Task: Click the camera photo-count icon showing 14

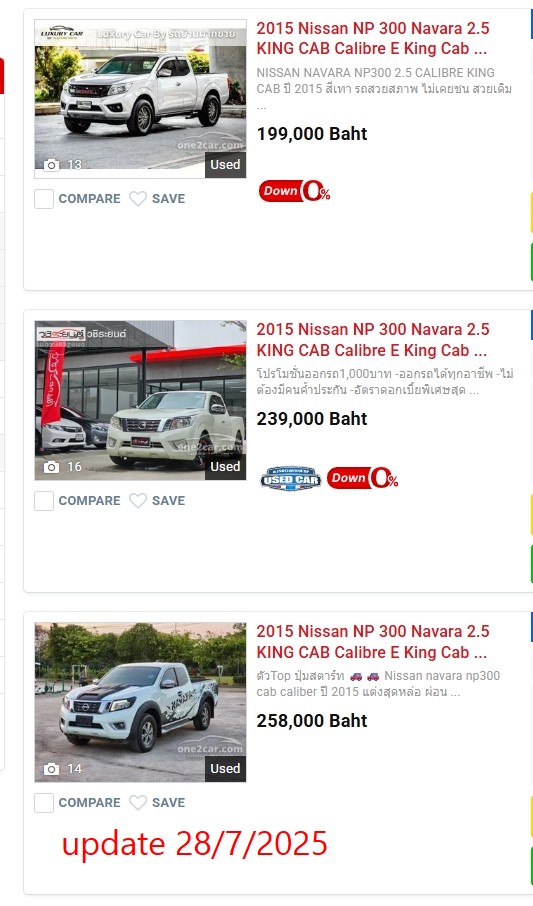Action: (x=51, y=769)
